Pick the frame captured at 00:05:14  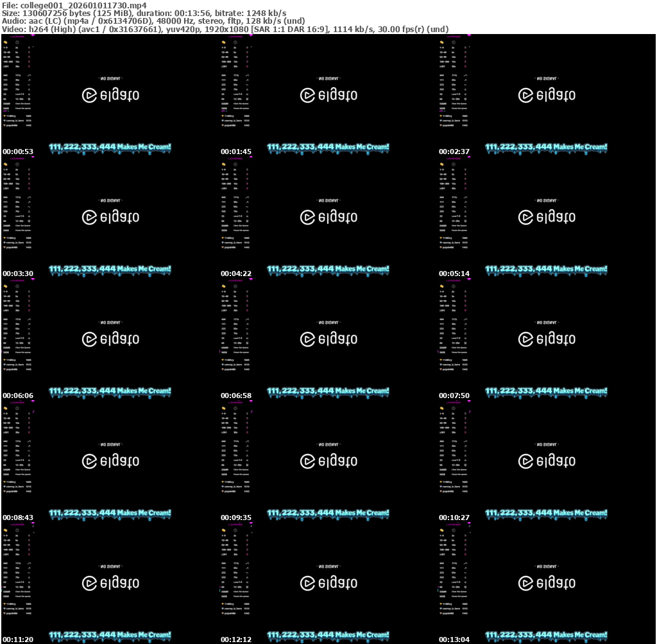(x=547, y=217)
